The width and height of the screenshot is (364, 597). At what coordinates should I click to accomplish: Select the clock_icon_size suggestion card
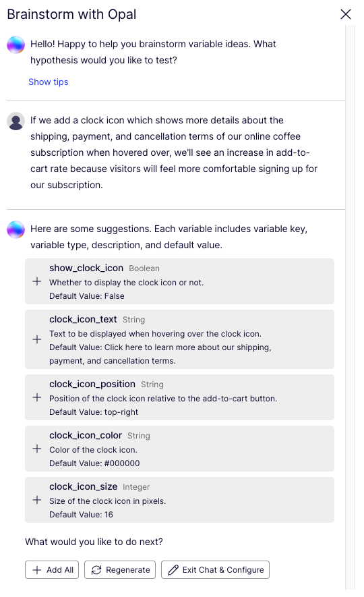[179, 501]
